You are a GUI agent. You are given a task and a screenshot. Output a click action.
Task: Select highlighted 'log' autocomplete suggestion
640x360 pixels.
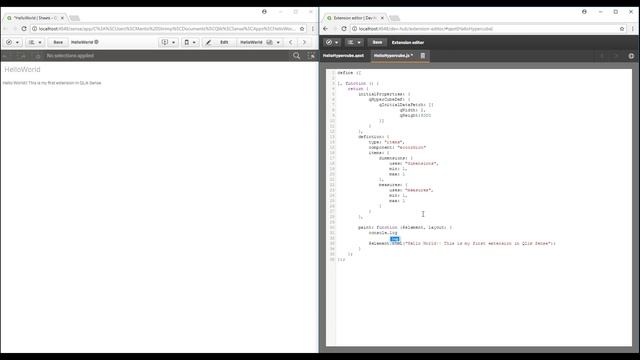click(x=395, y=239)
